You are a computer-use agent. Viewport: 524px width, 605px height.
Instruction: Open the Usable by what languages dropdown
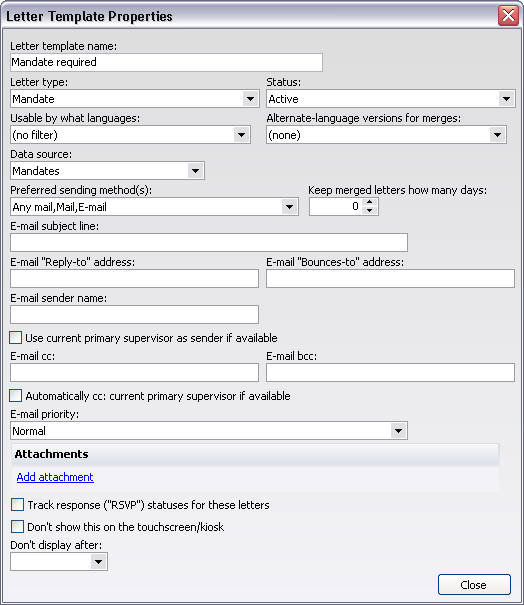tap(242, 135)
